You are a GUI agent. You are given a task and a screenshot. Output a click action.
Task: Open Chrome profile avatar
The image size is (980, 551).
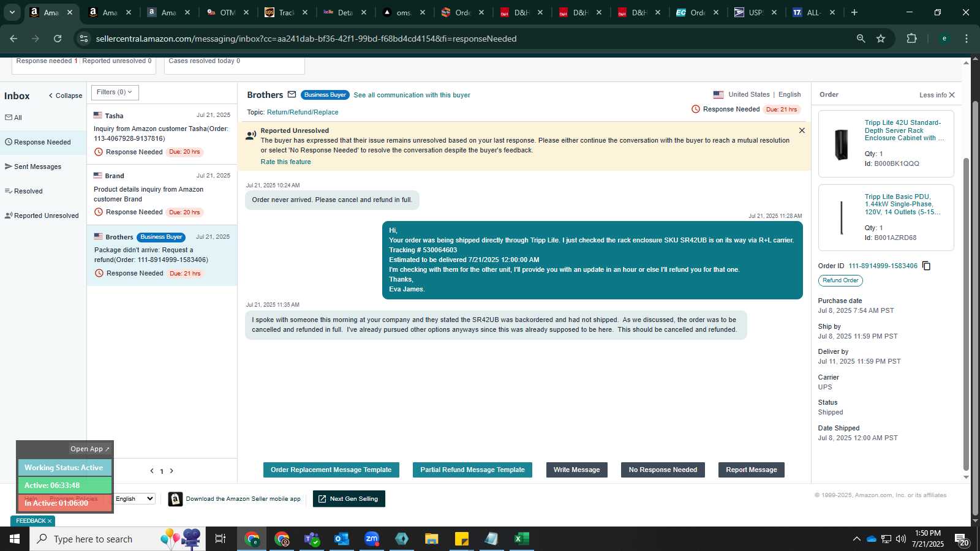click(944, 39)
